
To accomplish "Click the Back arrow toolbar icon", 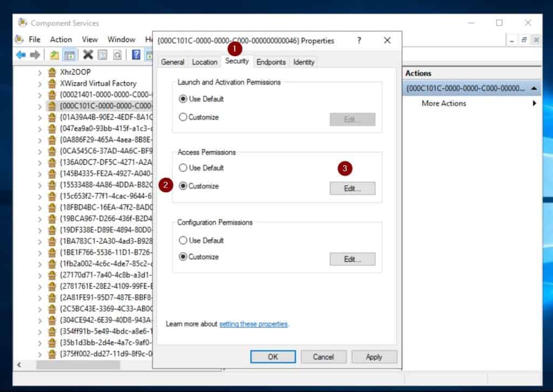I will point(21,55).
